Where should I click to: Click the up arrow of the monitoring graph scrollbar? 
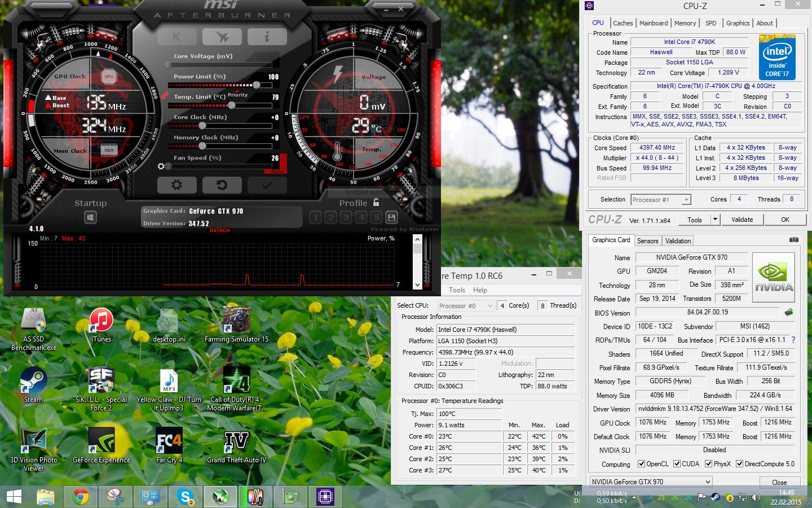pyautogui.click(x=417, y=239)
